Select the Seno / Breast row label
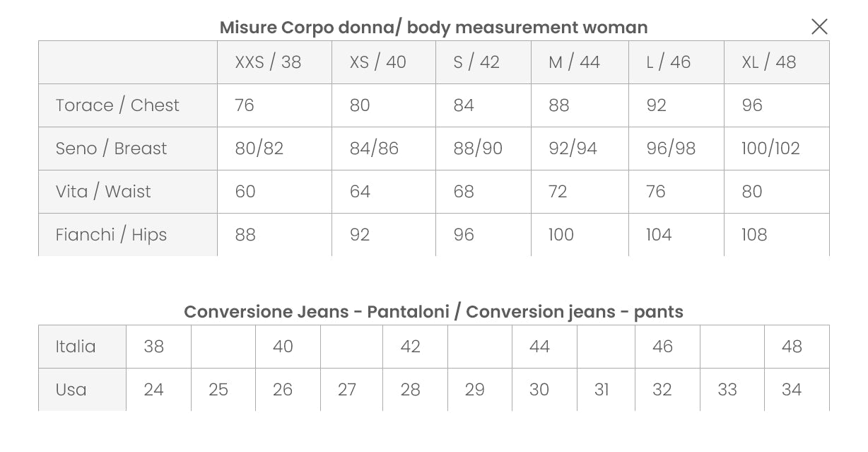 click(111, 149)
